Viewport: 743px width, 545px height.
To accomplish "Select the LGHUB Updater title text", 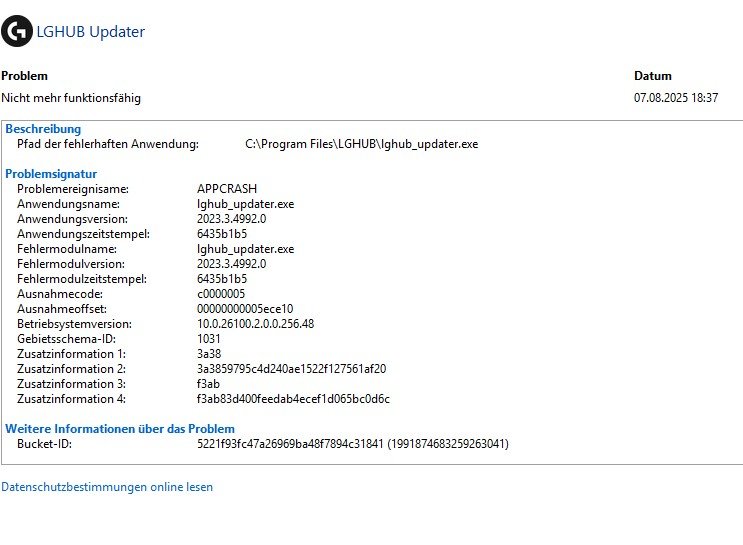I will pos(91,32).
